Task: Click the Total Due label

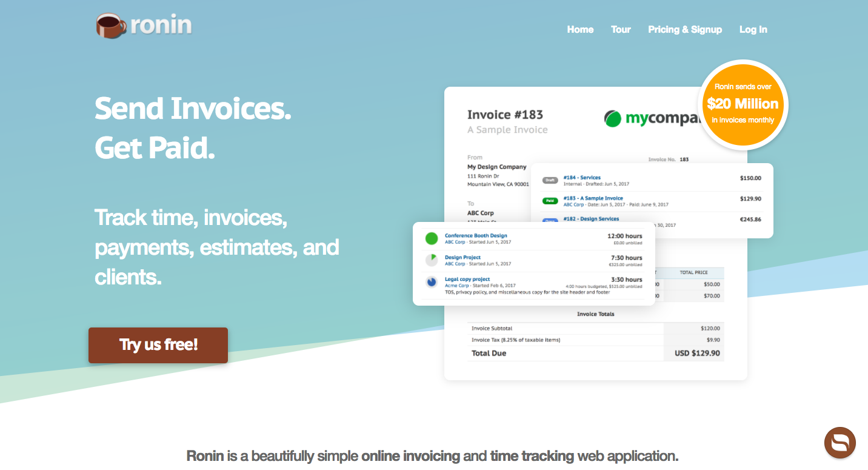Action: pyautogui.click(x=489, y=353)
